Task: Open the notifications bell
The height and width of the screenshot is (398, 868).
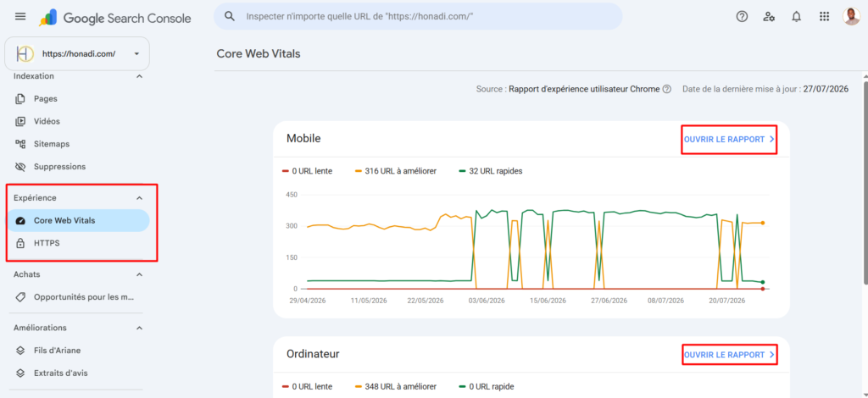Action: (x=797, y=17)
